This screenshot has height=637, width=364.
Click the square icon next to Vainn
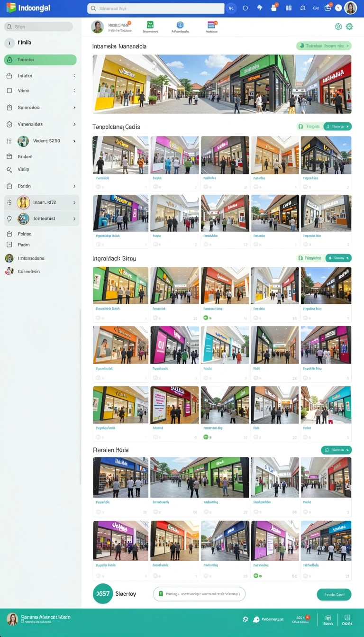click(9, 91)
